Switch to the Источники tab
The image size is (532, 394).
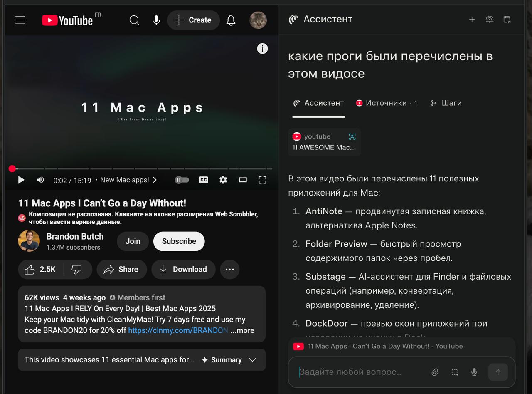coord(386,103)
